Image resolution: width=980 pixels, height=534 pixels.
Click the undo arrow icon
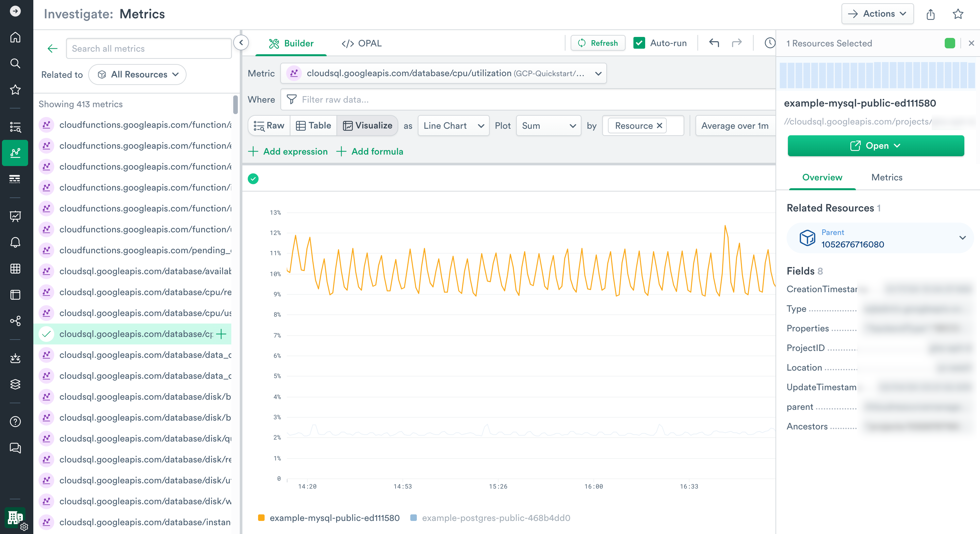click(x=714, y=43)
